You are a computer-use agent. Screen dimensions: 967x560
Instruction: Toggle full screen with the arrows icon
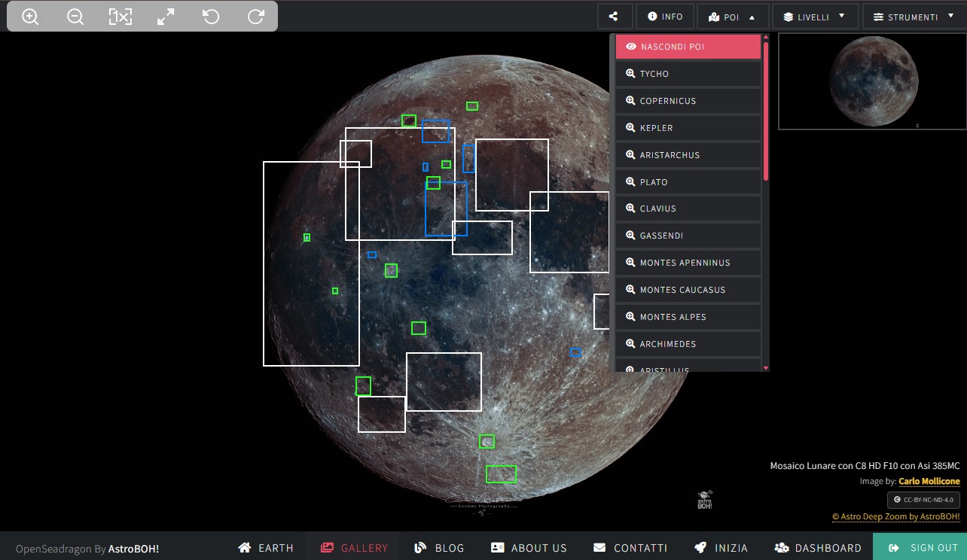[x=166, y=17]
